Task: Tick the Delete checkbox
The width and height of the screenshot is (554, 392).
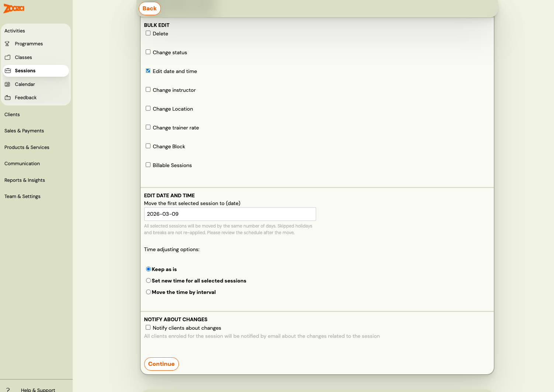Action: (148, 33)
